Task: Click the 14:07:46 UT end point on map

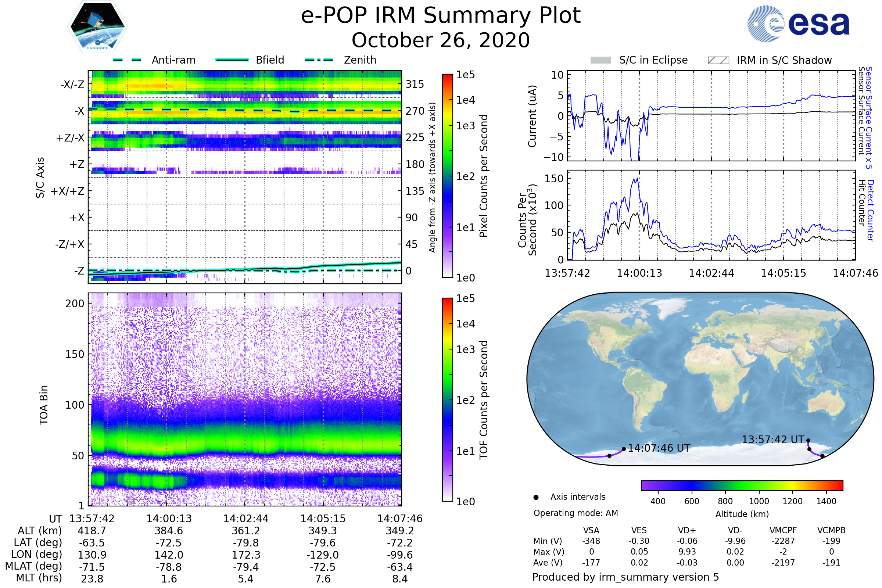Action: coord(624,449)
